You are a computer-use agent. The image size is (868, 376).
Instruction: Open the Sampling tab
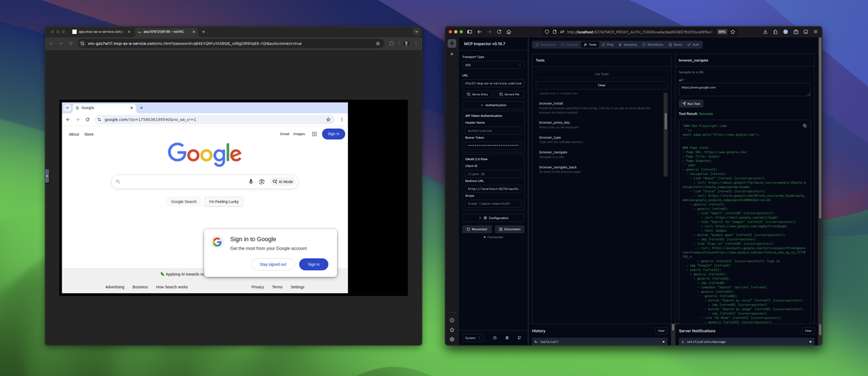tap(628, 45)
